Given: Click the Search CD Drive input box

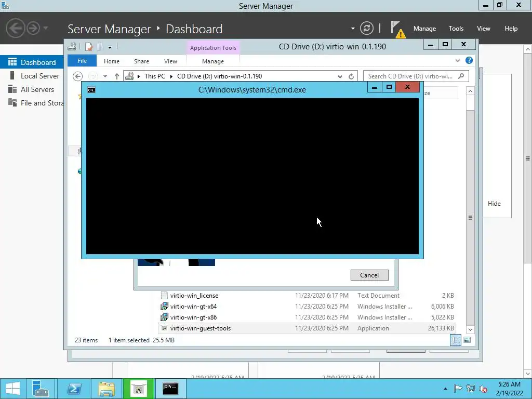Looking at the screenshot, I should point(411,76).
